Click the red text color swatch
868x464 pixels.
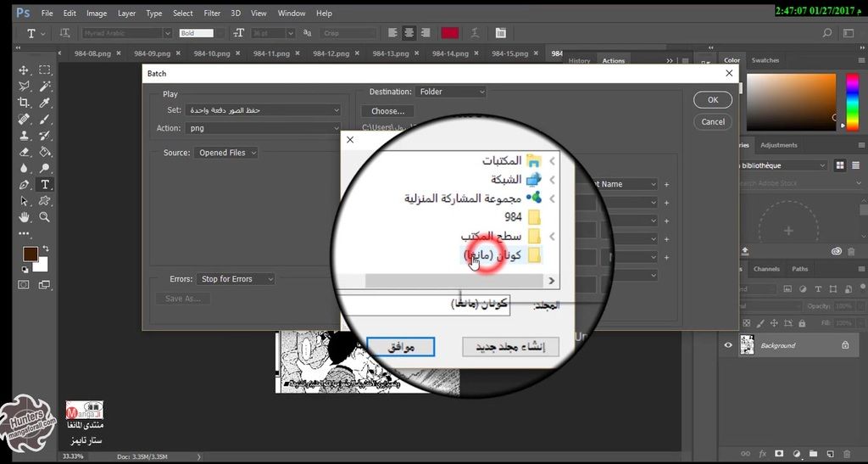click(449, 33)
